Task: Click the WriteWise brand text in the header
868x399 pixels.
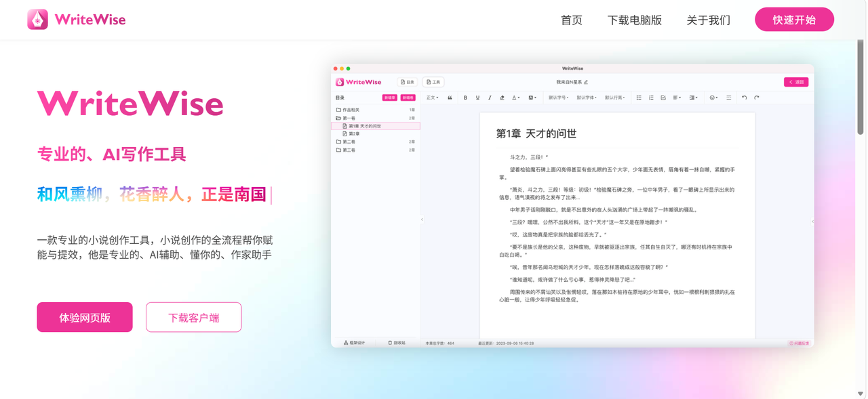Action: (x=90, y=20)
